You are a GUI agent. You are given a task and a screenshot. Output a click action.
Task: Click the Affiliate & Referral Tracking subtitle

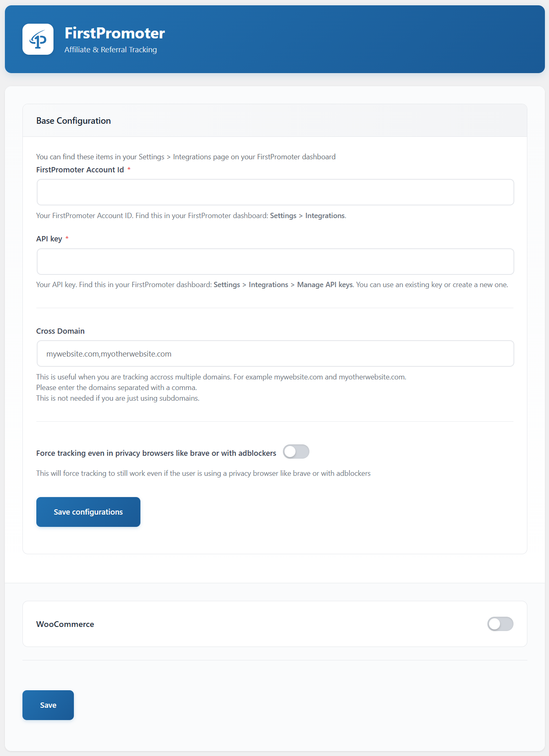(111, 50)
